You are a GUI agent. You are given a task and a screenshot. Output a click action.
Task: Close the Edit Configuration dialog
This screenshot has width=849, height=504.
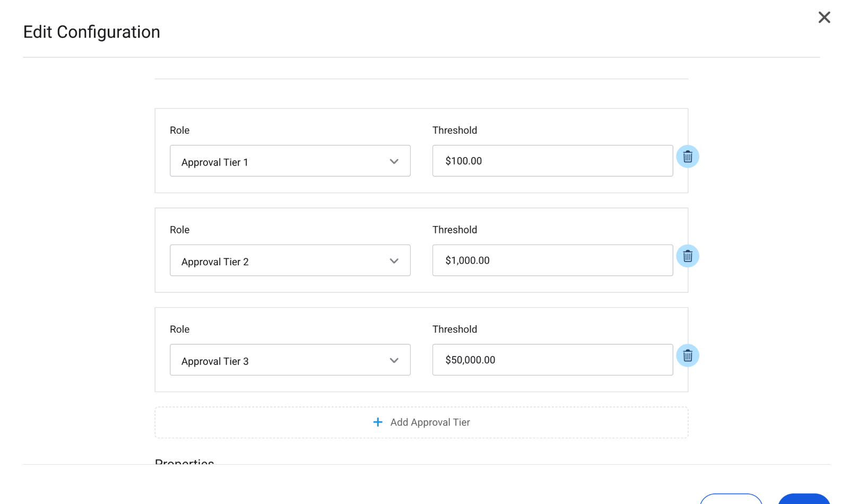tap(824, 18)
